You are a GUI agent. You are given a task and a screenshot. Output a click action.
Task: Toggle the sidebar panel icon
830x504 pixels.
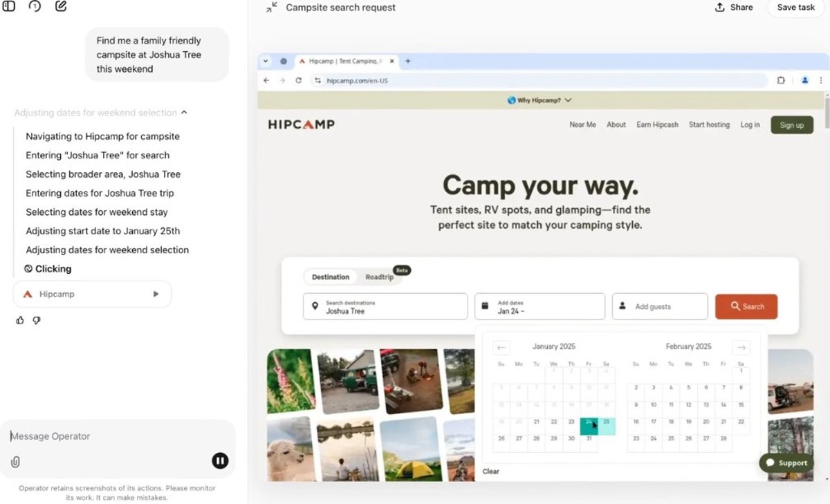(x=9, y=6)
